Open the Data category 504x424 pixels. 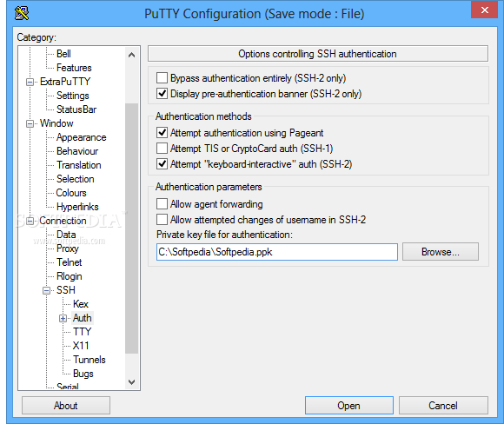(x=66, y=235)
